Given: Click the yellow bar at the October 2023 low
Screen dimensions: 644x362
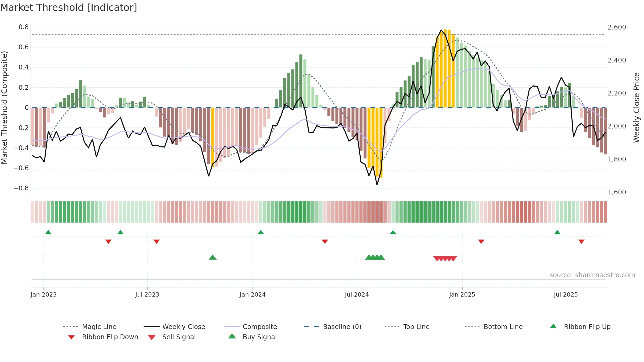Looking at the screenshot, I should point(213,137).
